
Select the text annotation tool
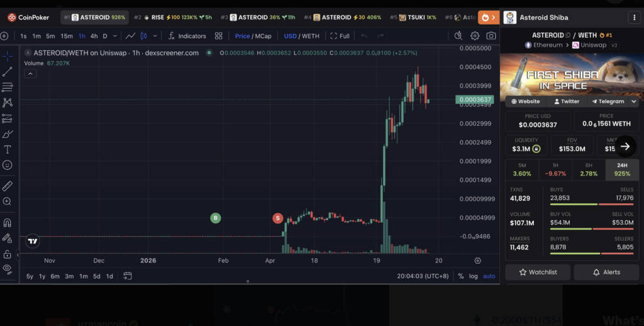8,150
